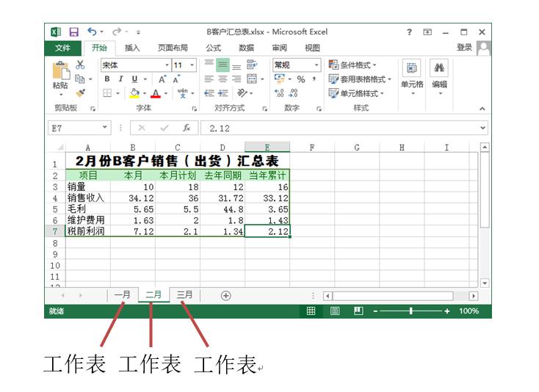Decrease the indent
Viewport: 539px width, 392px height.
pyautogui.click(x=209, y=93)
